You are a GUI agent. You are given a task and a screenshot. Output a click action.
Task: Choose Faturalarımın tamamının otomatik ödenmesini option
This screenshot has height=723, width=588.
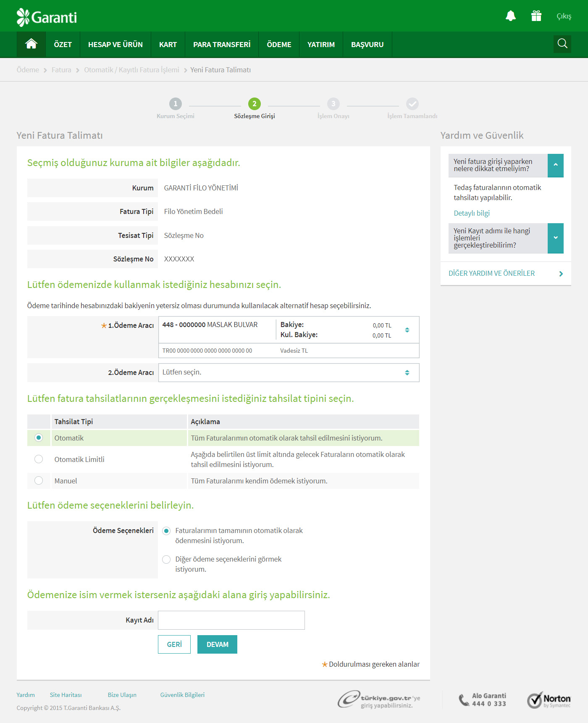(166, 531)
